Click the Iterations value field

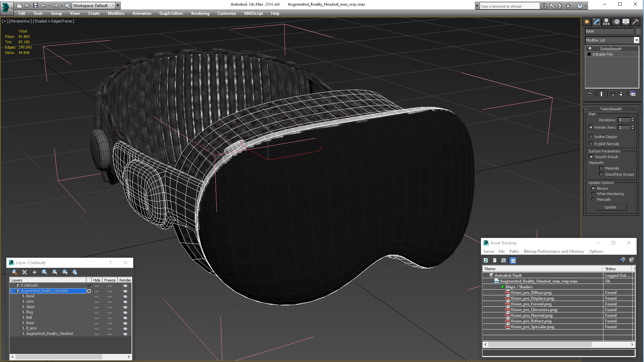(x=624, y=120)
